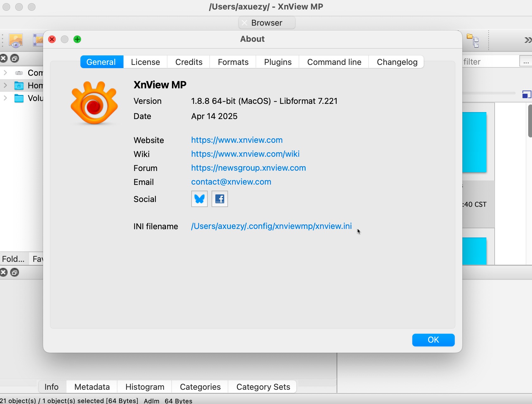Detach the lower info panel
The height and width of the screenshot is (404, 532).
(x=15, y=272)
